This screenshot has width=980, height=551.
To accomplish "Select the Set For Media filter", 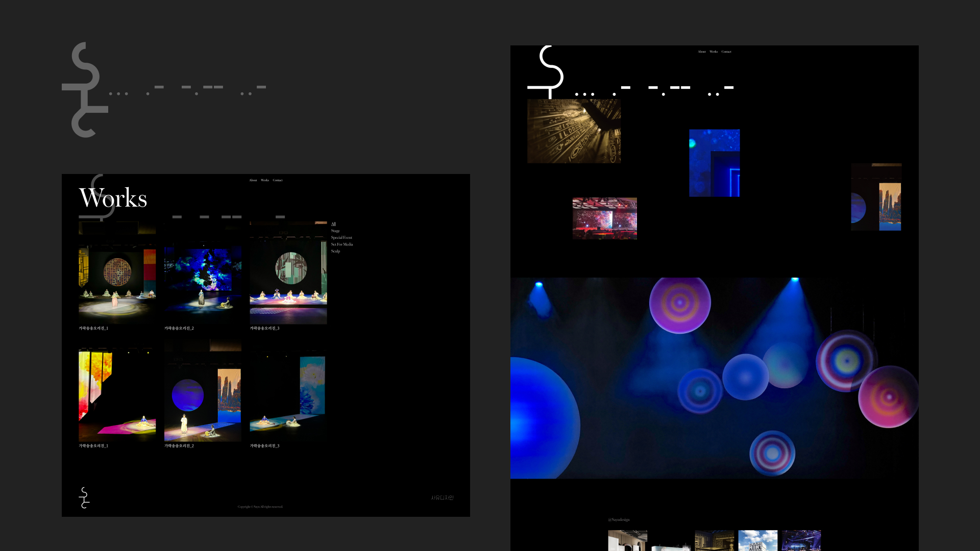I will click(342, 244).
